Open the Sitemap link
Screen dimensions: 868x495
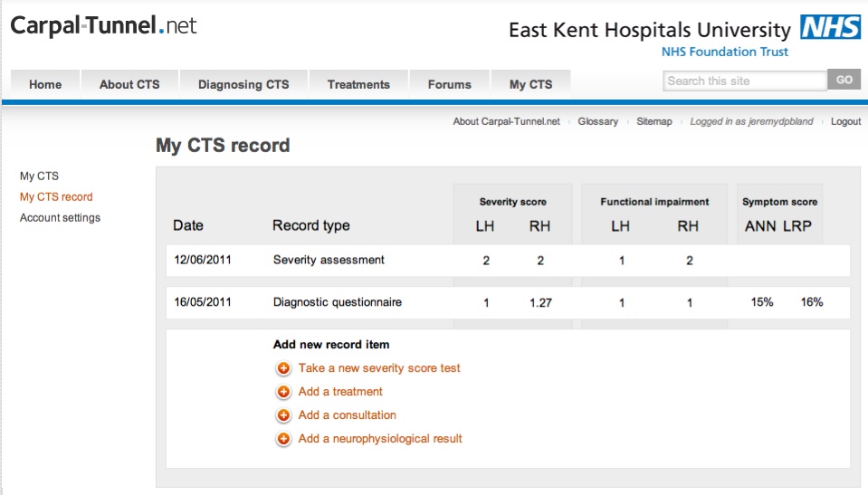(x=654, y=121)
